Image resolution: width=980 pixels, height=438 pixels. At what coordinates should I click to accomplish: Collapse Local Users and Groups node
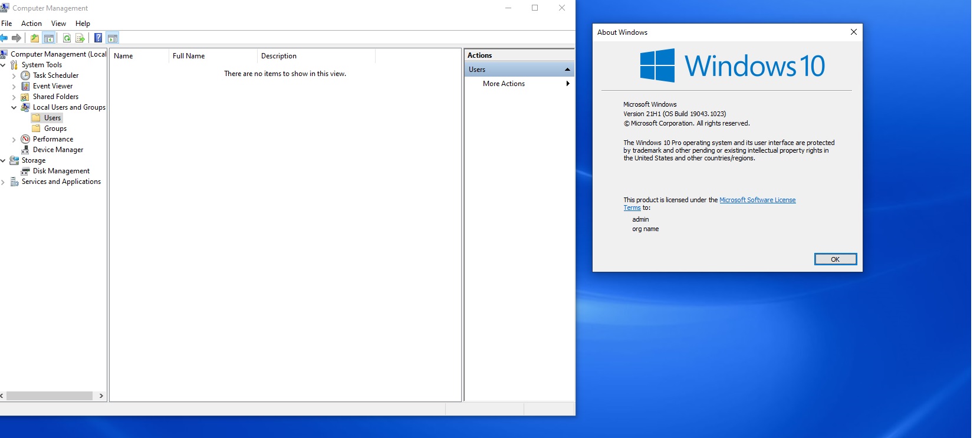(x=14, y=107)
